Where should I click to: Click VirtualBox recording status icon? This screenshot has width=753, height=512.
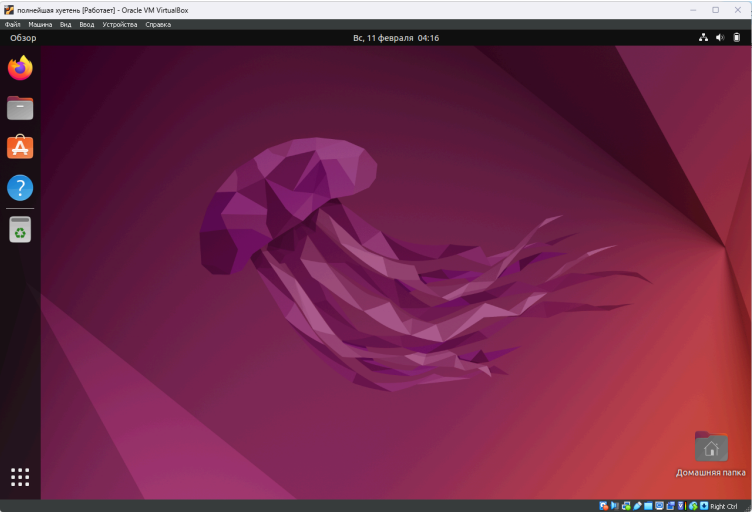click(x=670, y=506)
